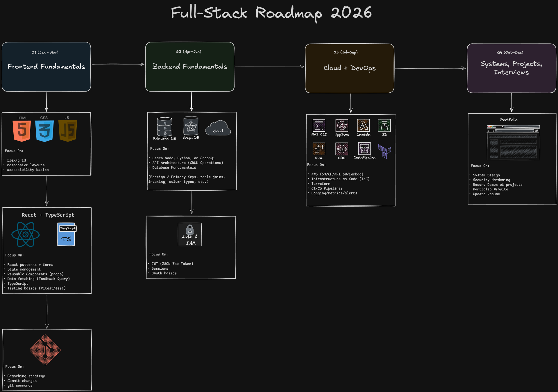The height and width of the screenshot is (392, 558).
Task: Click the HTML5 shield icon
Action: [22, 131]
